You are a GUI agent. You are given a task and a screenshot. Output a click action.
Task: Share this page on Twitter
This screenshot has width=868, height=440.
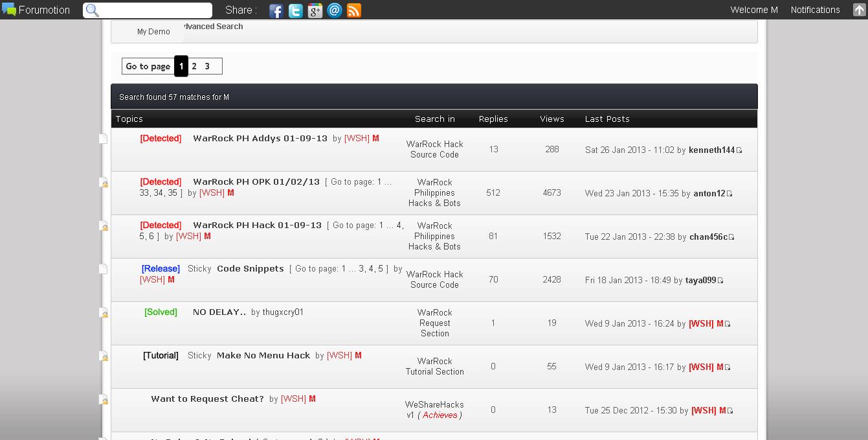pos(296,10)
